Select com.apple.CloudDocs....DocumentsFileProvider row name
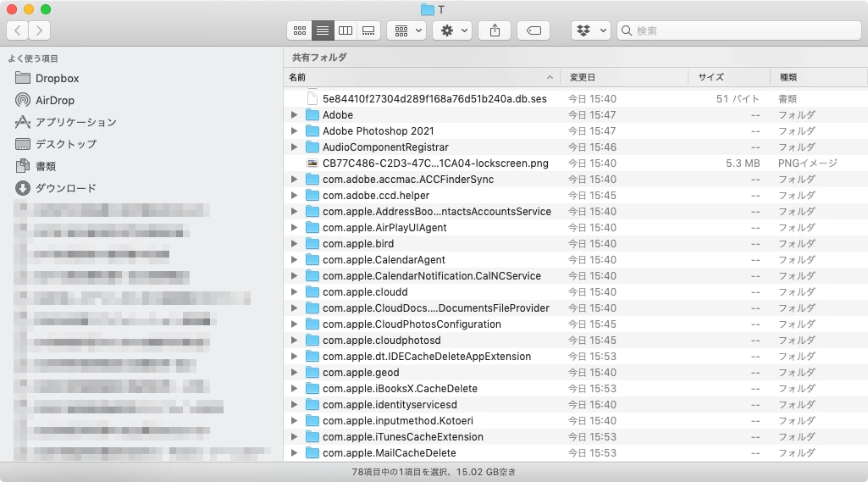This screenshot has width=868, height=482. (436, 308)
